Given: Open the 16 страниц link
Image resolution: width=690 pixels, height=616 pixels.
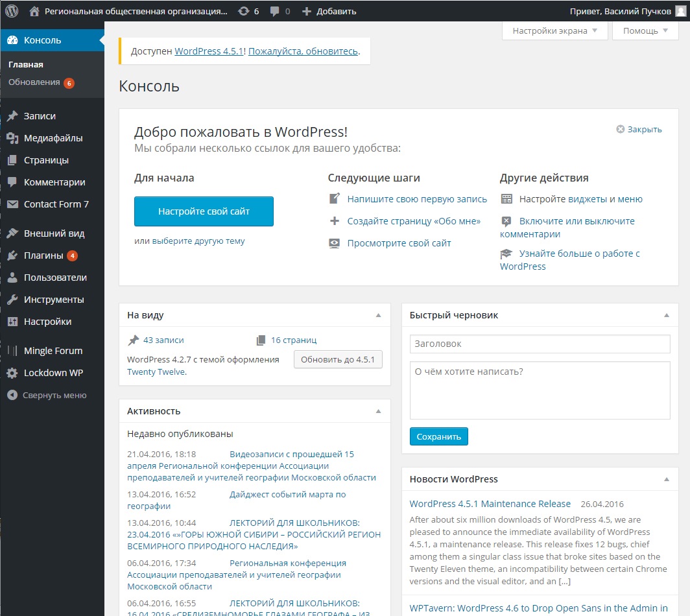Looking at the screenshot, I should (x=294, y=340).
